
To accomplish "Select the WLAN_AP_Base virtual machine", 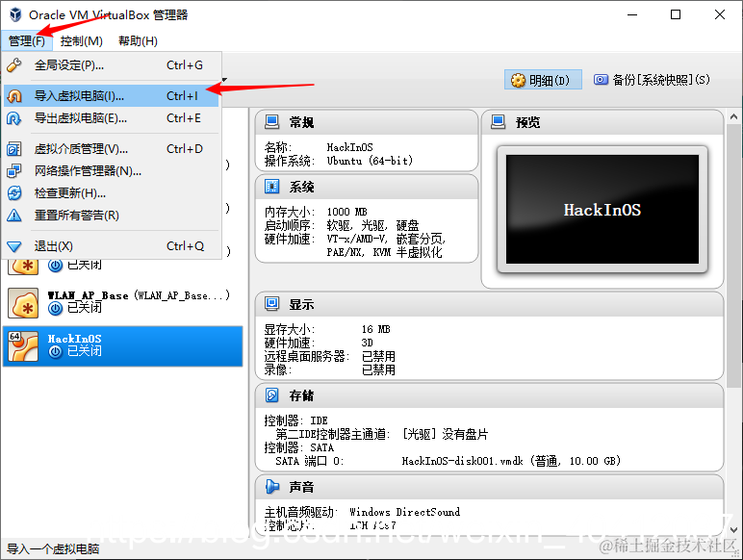I will click(x=123, y=303).
